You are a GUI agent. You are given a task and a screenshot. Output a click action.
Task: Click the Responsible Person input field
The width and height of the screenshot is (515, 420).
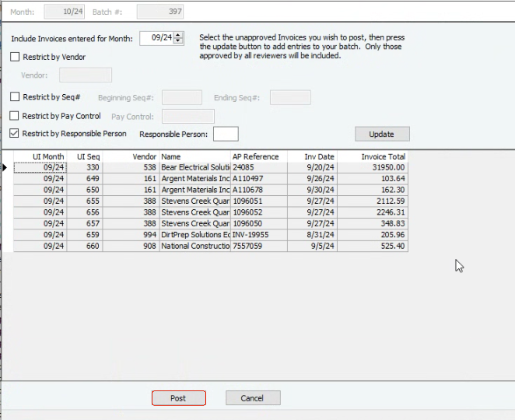225,134
